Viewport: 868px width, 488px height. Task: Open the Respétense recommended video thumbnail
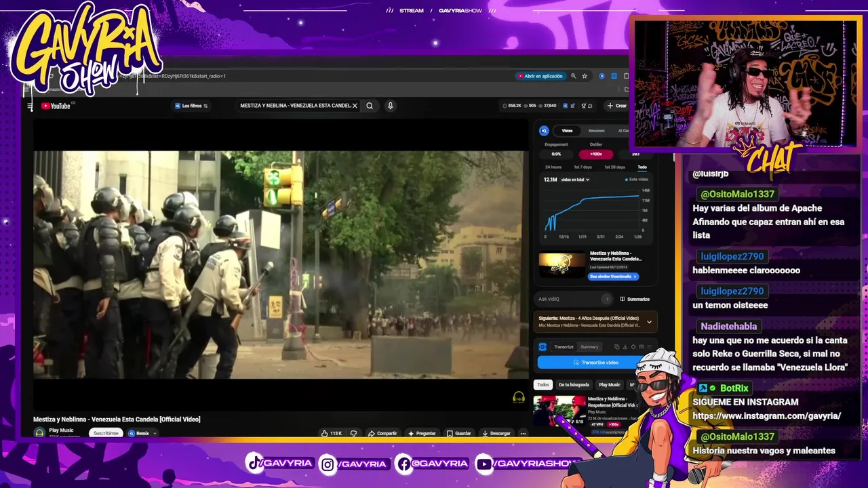[x=559, y=411]
